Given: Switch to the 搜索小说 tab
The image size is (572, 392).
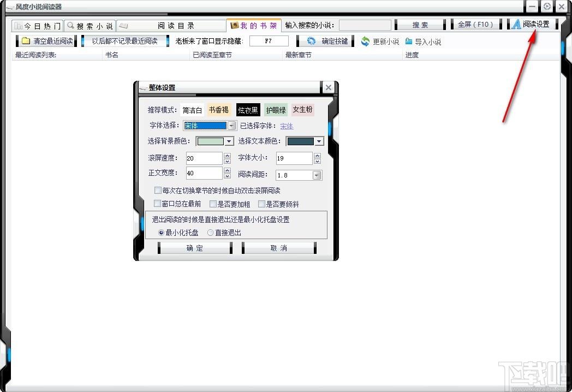Looking at the screenshot, I should pos(90,26).
